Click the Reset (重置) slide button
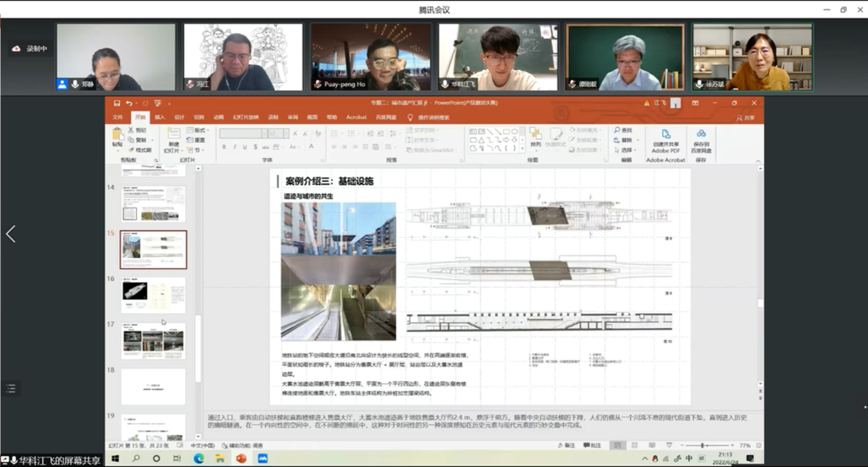This screenshot has width=868, height=467. [x=196, y=140]
